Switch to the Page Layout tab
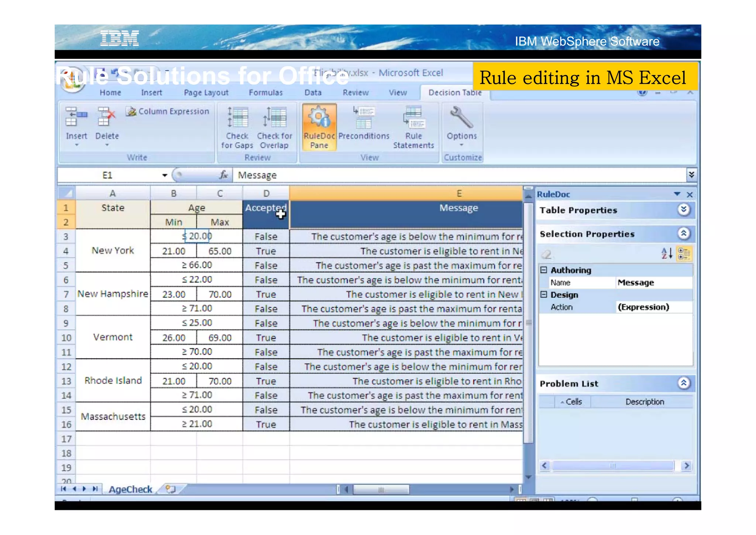This screenshot has height=535, width=756. 206,93
